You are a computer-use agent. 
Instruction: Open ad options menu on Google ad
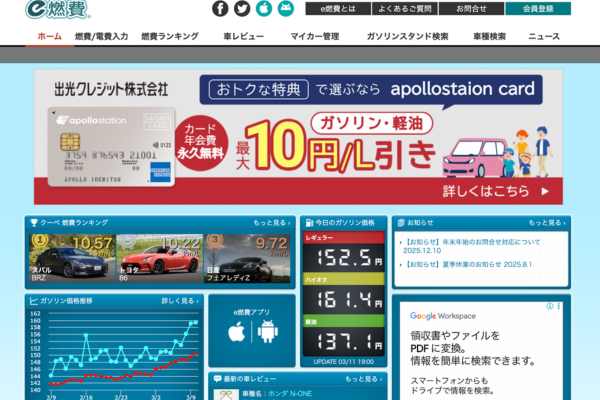click(559, 306)
